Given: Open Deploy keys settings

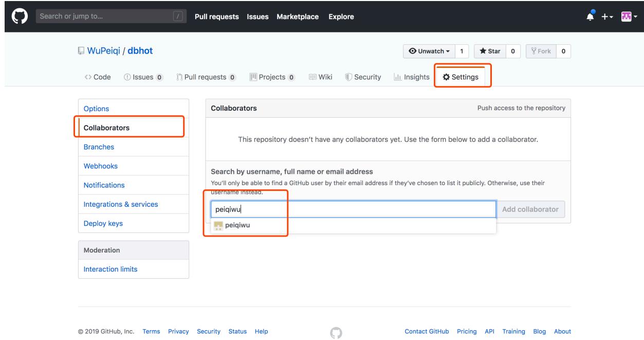Looking at the screenshot, I should tap(134, 224).
